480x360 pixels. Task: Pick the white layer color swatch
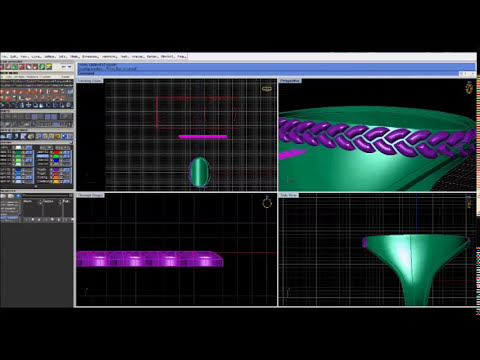click(x=18, y=148)
